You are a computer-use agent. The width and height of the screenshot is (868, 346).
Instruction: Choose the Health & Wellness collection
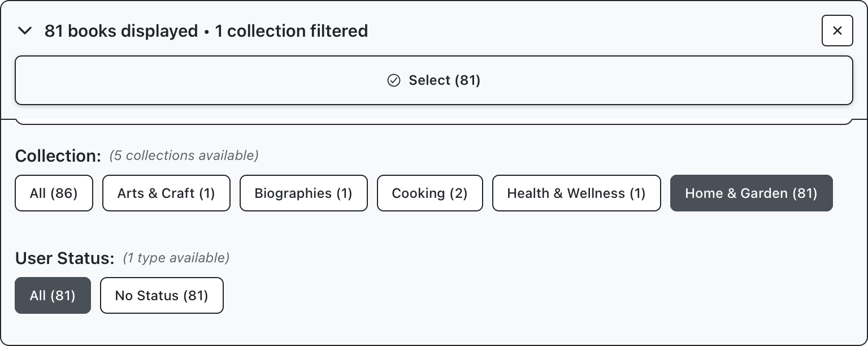tap(576, 193)
